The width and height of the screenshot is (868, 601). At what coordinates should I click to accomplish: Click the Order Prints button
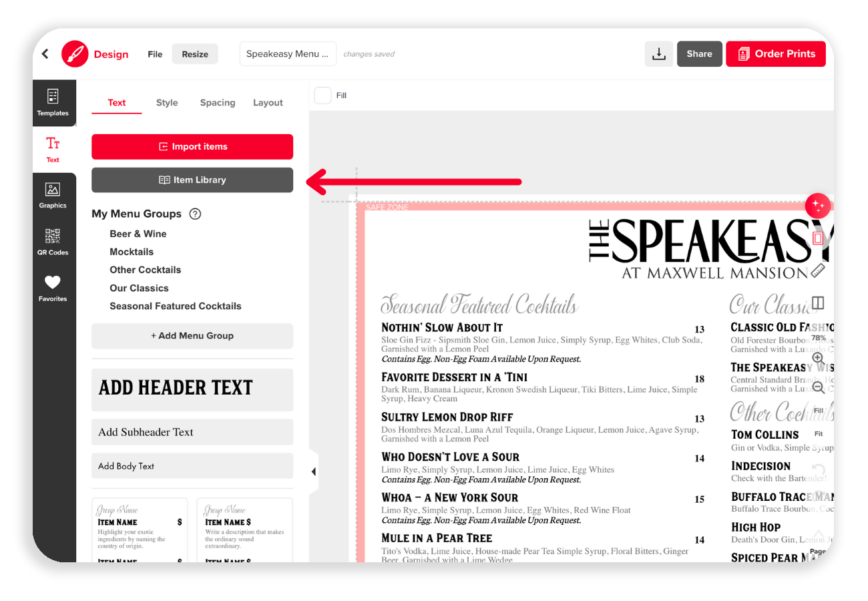pyautogui.click(x=776, y=54)
